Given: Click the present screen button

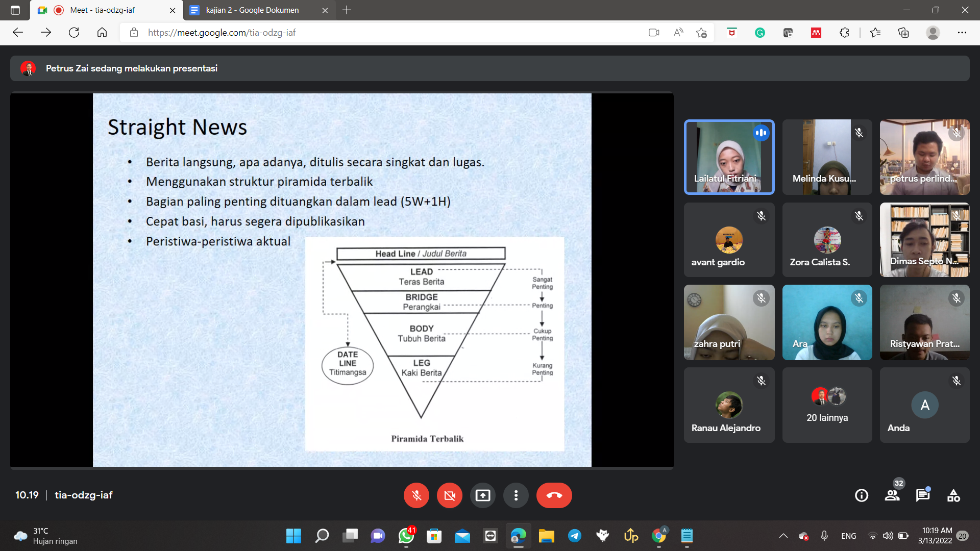Looking at the screenshot, I should (x=482, y=495).
